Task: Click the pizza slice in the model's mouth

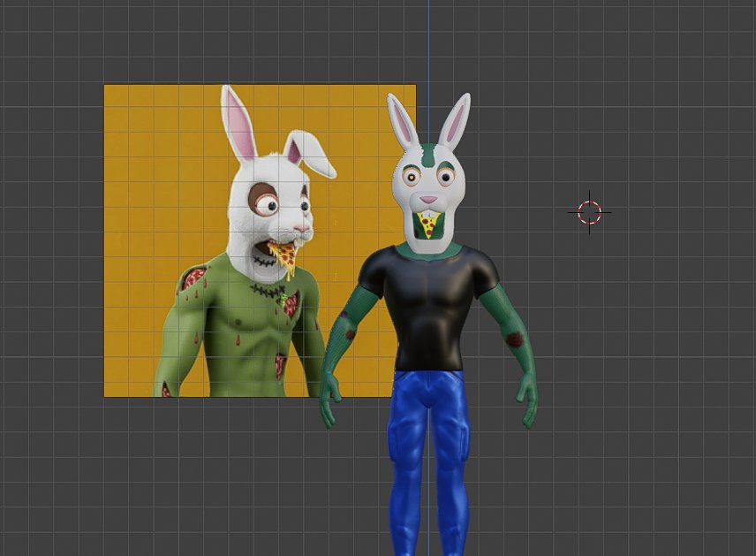Action: 428,226
